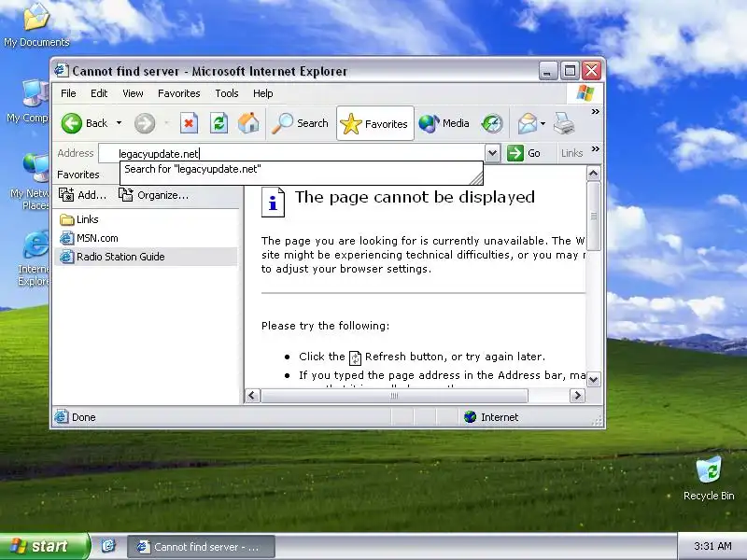Select the Recycle Bin desktop icon
The width and height of the screenshot is (747, 560).
(709, 479)
